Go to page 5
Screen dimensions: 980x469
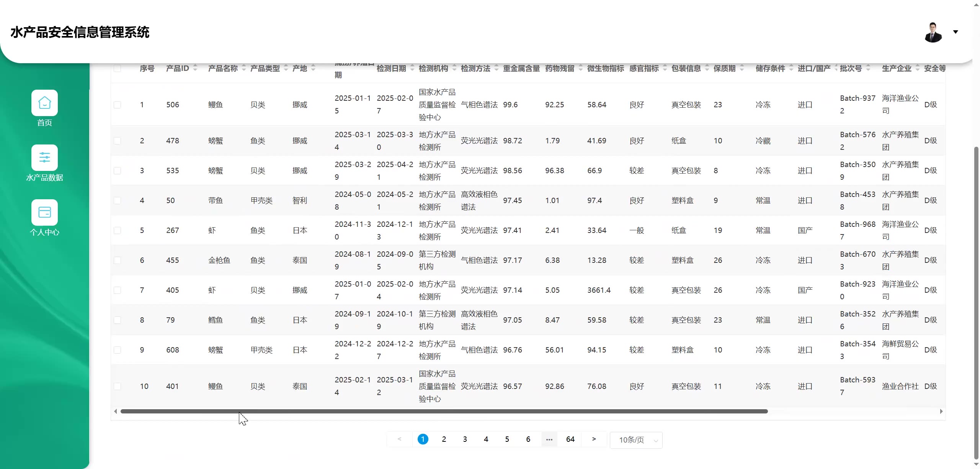click(x=507, y=439)
